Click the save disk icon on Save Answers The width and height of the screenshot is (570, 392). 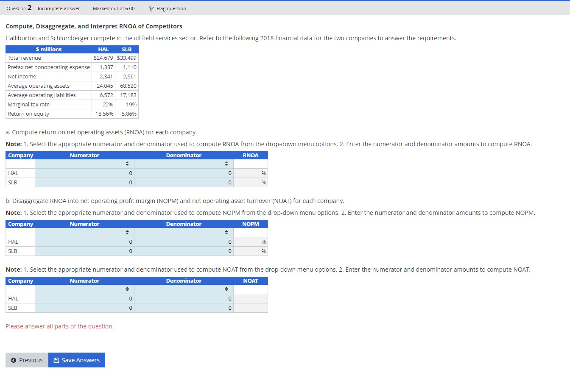56,360
